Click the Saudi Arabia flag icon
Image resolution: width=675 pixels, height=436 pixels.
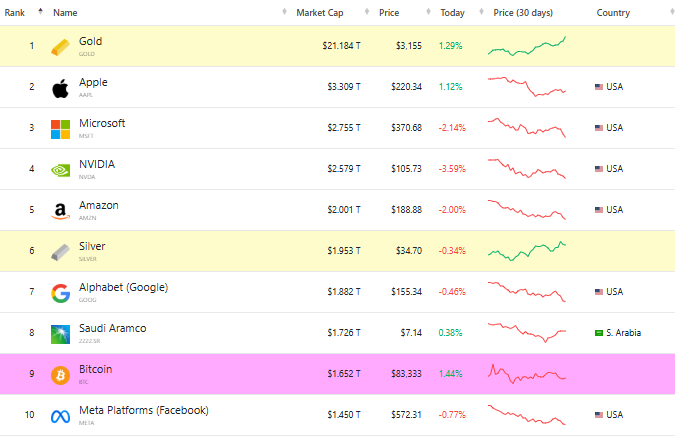point(598,333)
